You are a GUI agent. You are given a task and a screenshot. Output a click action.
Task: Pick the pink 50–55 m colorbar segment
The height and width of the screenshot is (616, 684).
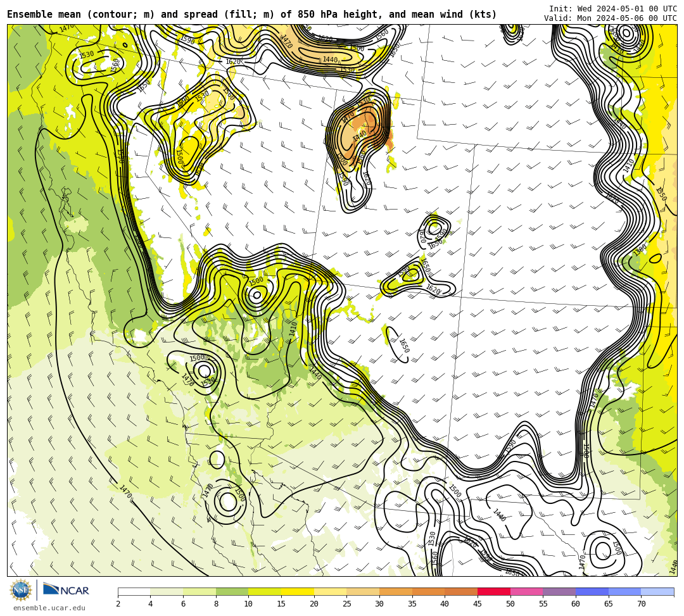click(526, 591)
